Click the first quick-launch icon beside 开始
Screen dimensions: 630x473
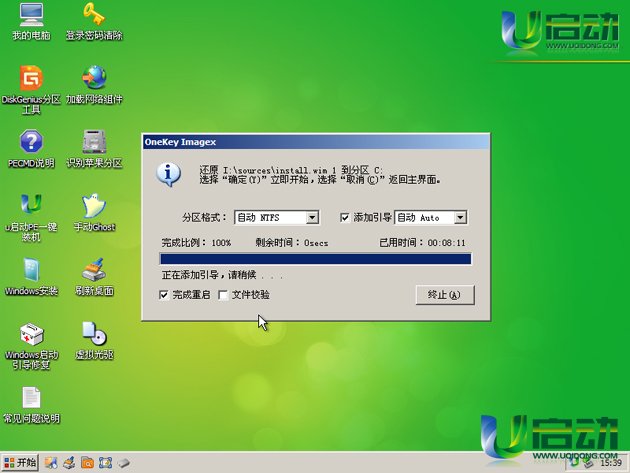[x=51, y=463]
